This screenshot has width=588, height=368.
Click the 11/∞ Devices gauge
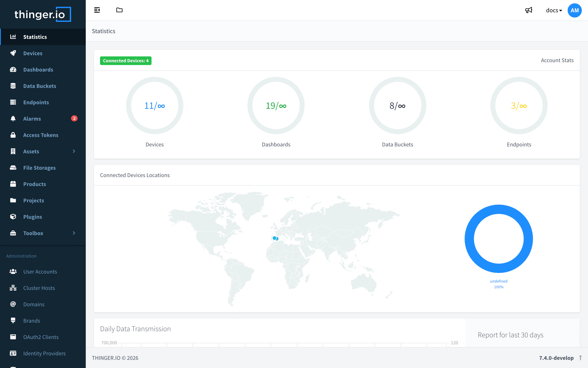pyautogui.click(x=155, y=105)
